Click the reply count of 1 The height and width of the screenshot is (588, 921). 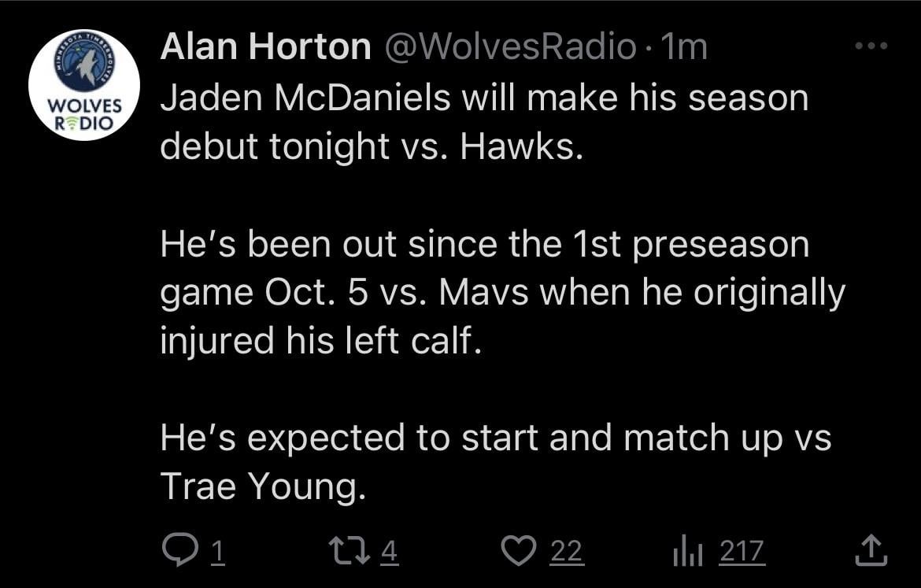pyautogui.click(x=216, y=551)
